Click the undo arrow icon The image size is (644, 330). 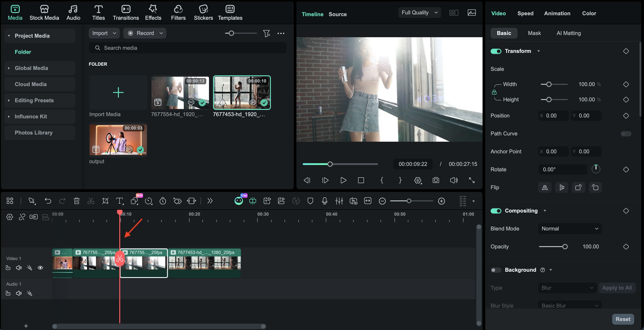click(x=48, y=201)
